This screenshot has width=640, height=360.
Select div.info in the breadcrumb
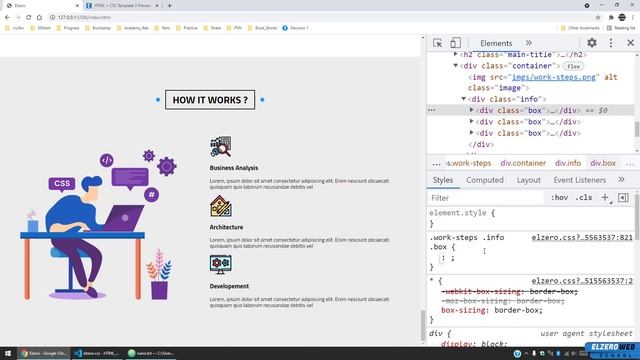tap(568, 163)
